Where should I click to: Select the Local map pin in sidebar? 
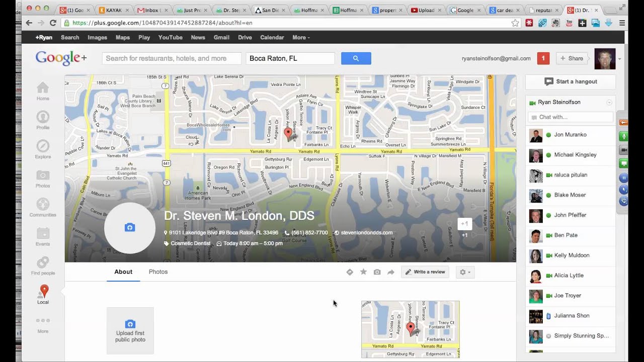pos(43,294)
